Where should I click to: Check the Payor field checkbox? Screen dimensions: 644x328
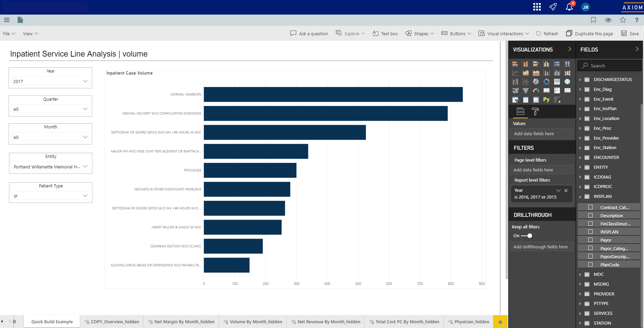(590, 240)
